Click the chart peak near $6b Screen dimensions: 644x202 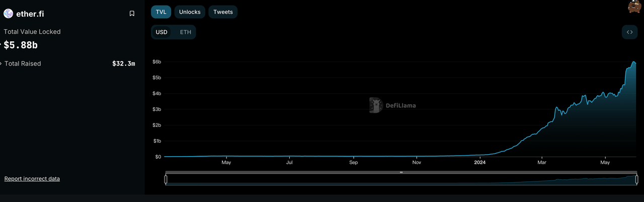click(633, 62)
